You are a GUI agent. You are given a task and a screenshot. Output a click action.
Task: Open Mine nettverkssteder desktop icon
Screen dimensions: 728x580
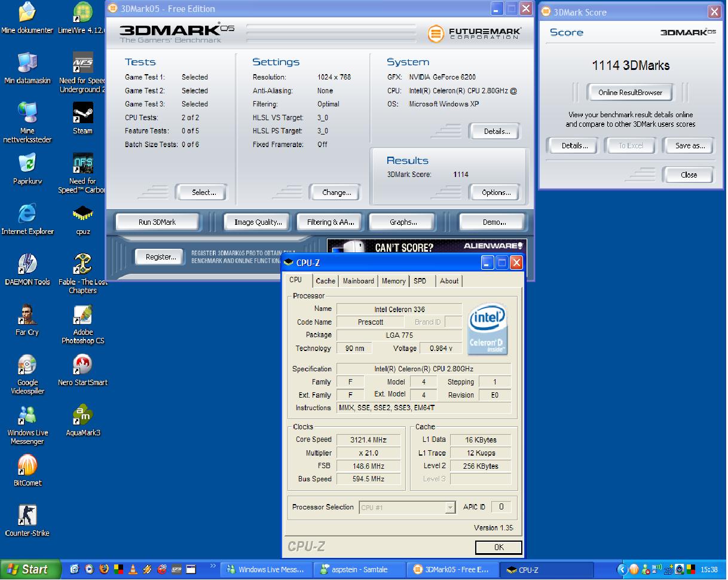point(27,123)
